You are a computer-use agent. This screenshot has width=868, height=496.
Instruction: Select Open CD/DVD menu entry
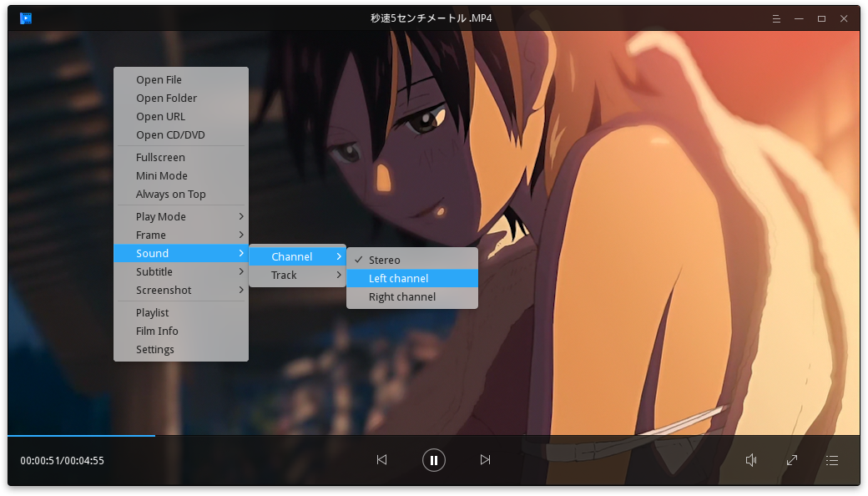(181, 135)
